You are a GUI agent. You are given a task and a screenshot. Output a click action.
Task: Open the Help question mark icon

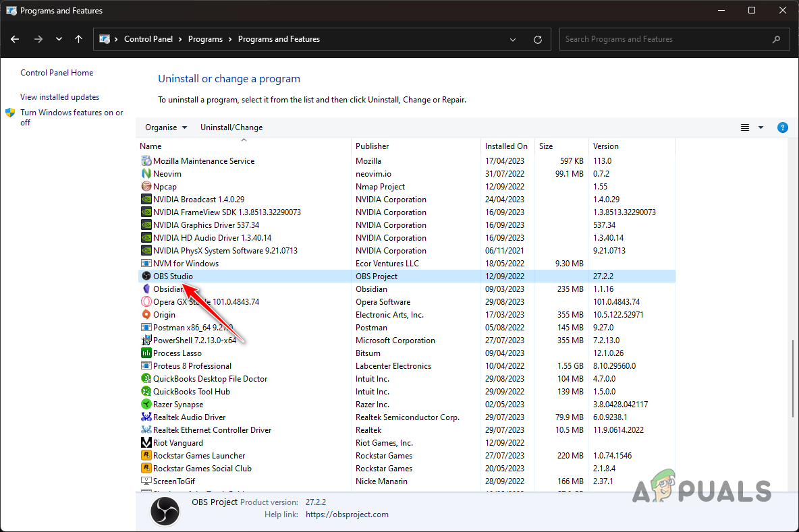pos(782,127)
